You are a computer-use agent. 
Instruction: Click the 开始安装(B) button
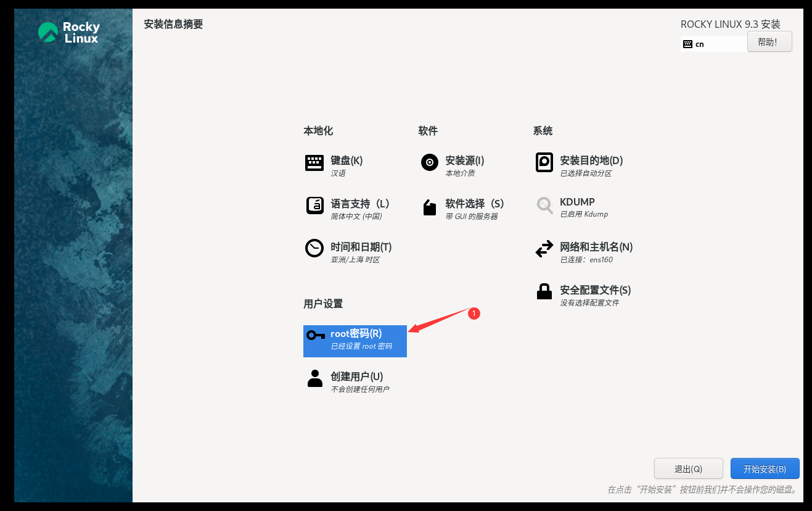pyautogui.click(x=765, y=468)
